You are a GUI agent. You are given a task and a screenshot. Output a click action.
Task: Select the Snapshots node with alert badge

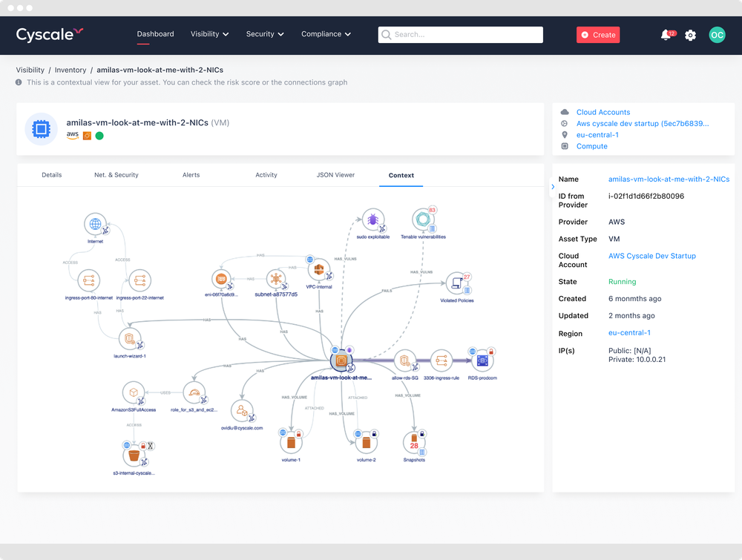[x=414, y=442]
